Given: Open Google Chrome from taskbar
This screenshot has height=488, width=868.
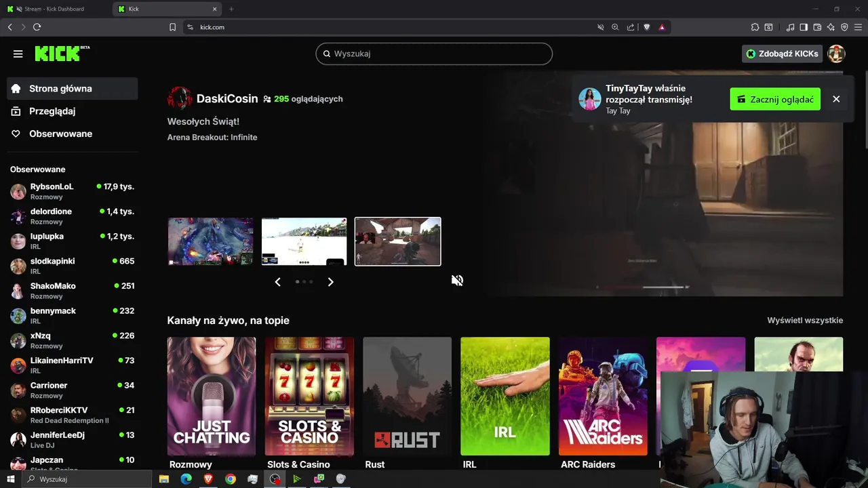Looking at the screenshot, I should click(x=231, y=479).
